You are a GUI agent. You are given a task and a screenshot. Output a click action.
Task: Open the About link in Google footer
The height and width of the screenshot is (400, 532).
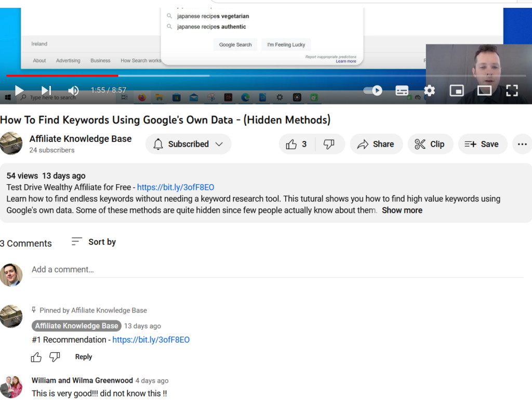(x=39, y=61)
